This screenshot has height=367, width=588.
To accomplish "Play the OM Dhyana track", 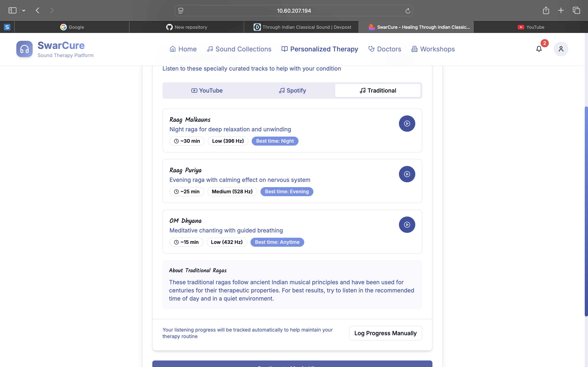I will (407, 224).
